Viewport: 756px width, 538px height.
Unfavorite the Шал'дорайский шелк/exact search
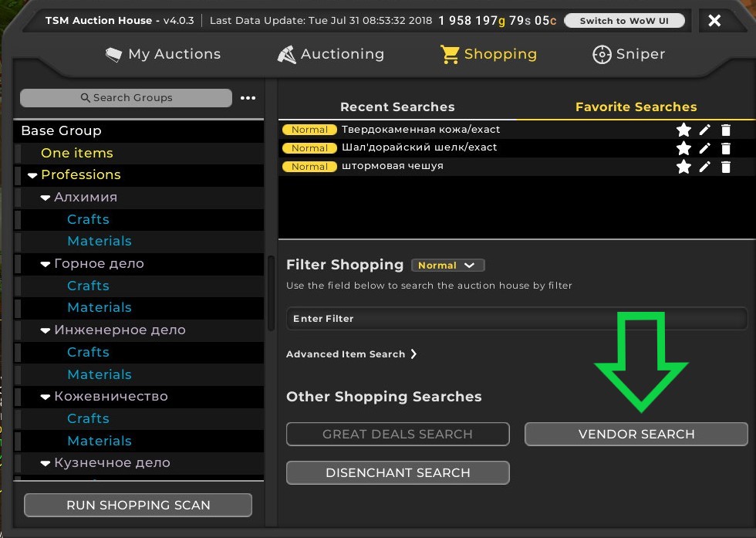683,148
